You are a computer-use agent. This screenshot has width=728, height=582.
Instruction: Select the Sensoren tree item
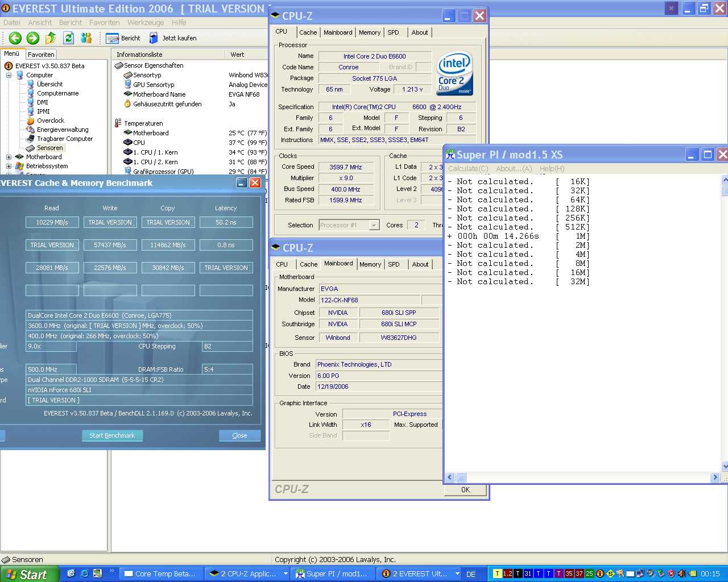[x=49, y=148]
